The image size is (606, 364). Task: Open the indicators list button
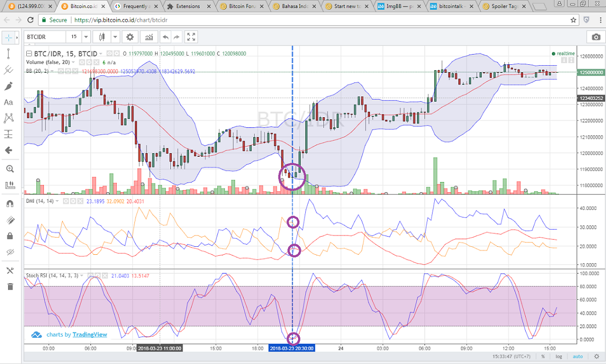[149, 37]
